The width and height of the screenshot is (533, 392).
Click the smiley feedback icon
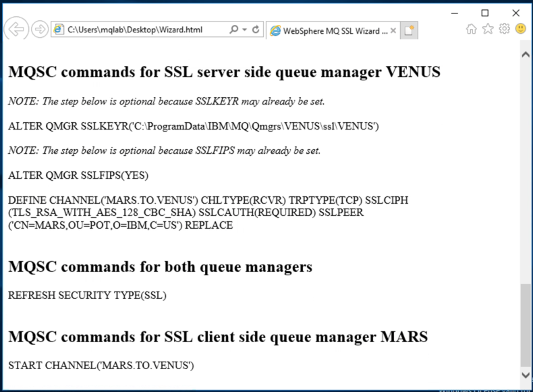(520, 29)
